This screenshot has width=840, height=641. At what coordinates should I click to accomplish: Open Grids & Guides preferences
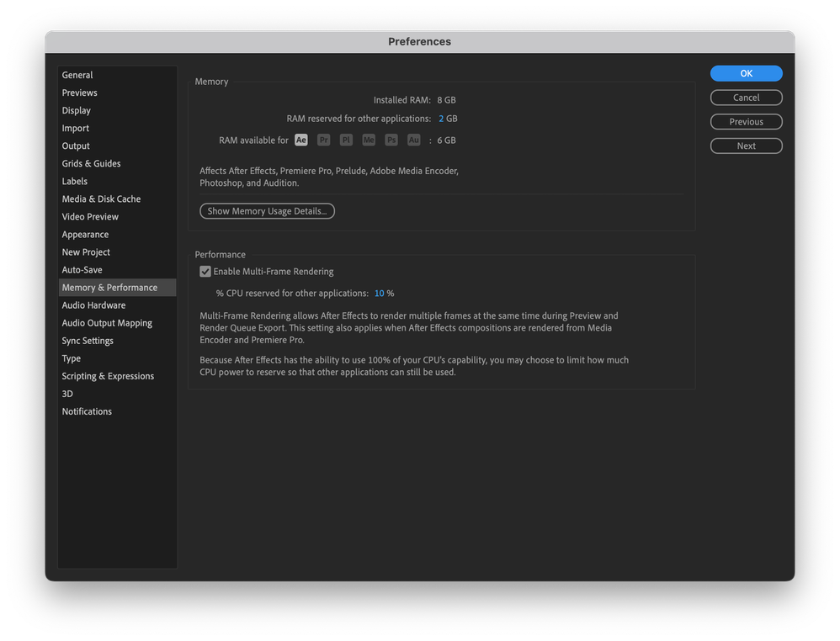pos(117,163)
